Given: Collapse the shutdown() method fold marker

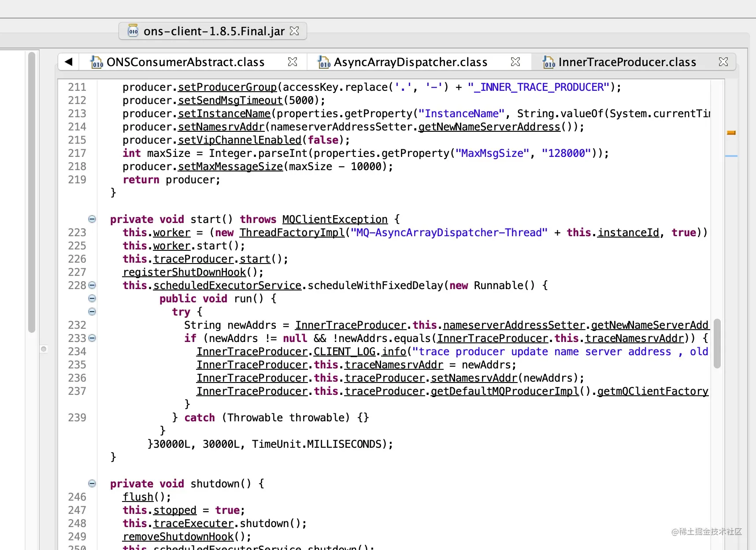Looking at the screenshot, I should (92, 483).
